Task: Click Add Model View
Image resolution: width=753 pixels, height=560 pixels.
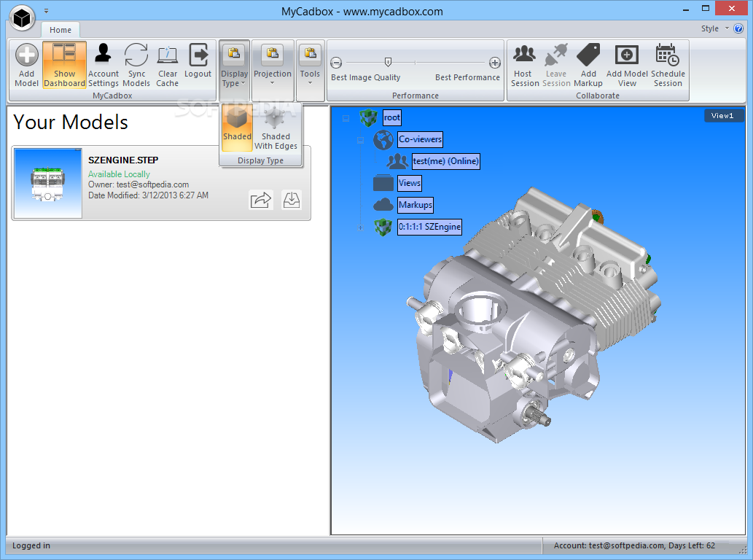Action: pyautogui.click(x=627, y=66)
